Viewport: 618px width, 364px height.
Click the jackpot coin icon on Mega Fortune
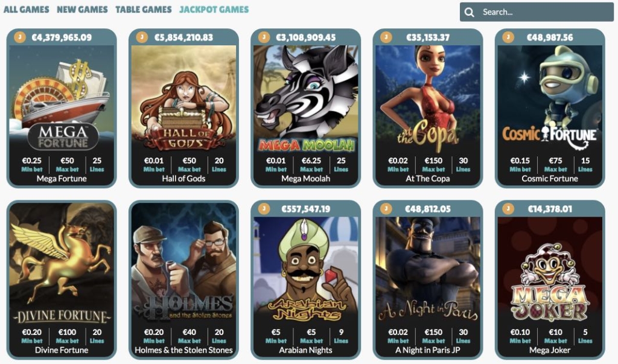pyautogui.click(x=20, y=37)
